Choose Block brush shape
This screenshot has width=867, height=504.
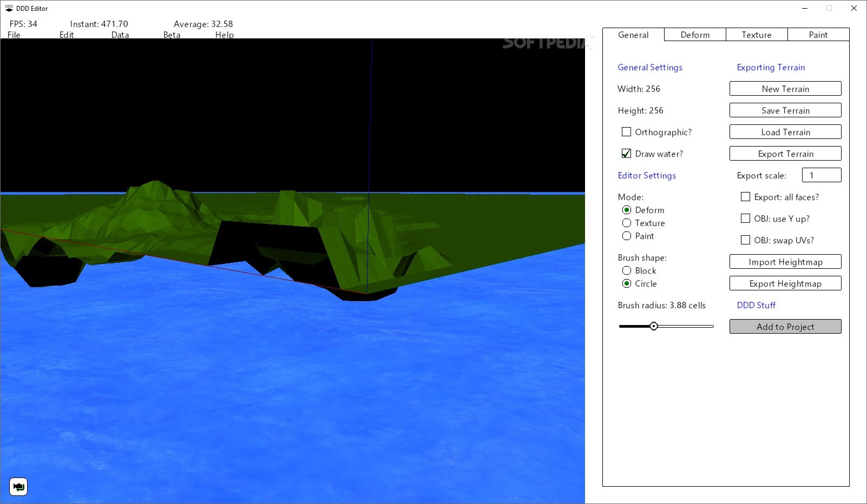(x=627, y=270)
